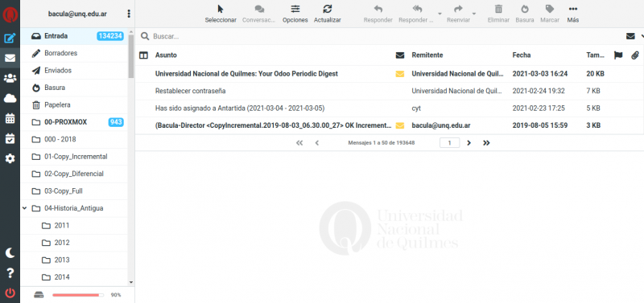Open the Restablecer contraseña message
This screenshot has height=303, width=644.
point(191,91)
